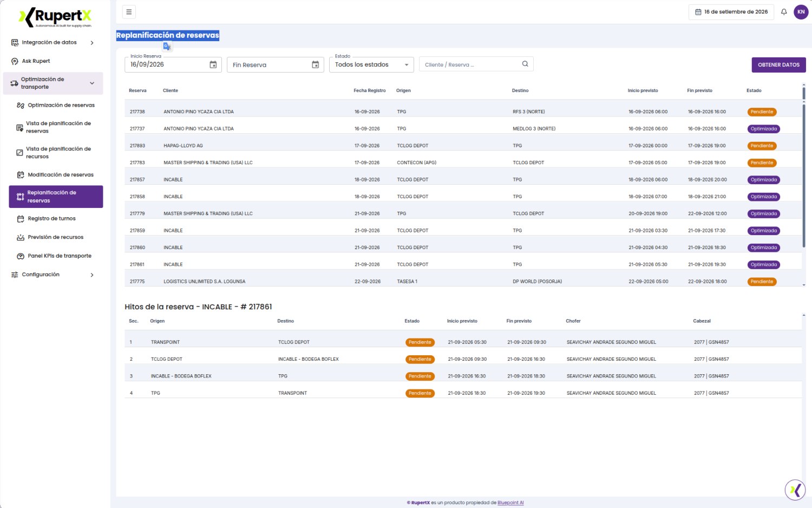The height and width of the screenshot is (508, 812).
Task: Click the OBTENER DATOS button
Action: 778,65
